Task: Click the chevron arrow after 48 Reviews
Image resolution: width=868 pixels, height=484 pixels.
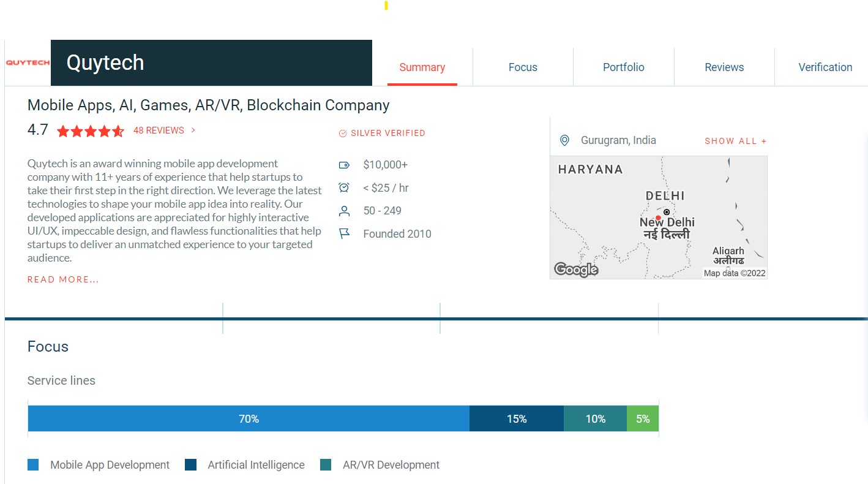Action: (193, 130)
